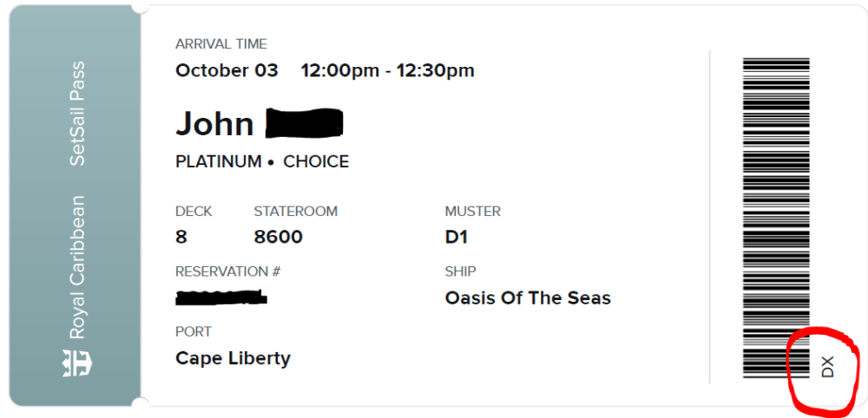
Task: Click the redacted reservation number
Action: [220, 298]
